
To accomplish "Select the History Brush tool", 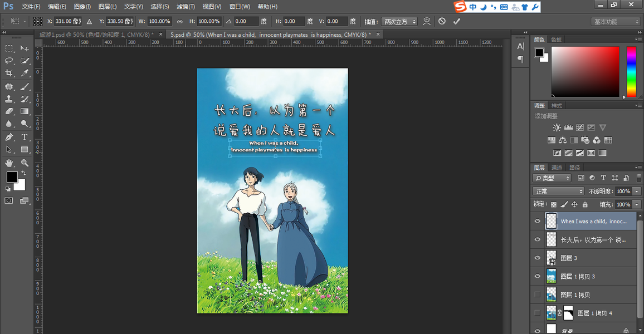I will tap(25, 99).
